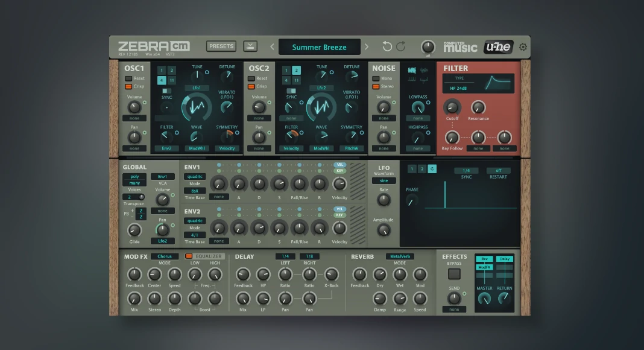Open the LFO SYNC 1/4 dropdown
The width and height of the screenshot is (644, 350).
466,171
